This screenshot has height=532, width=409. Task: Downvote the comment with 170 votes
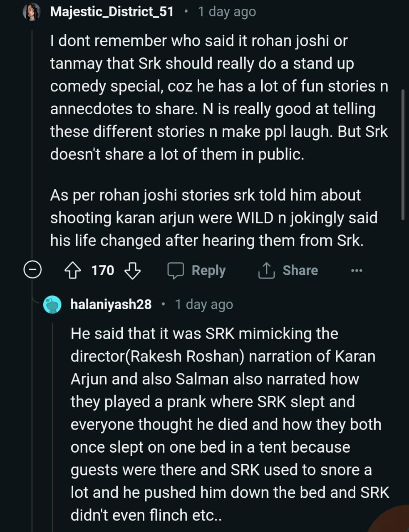(133, 271)
